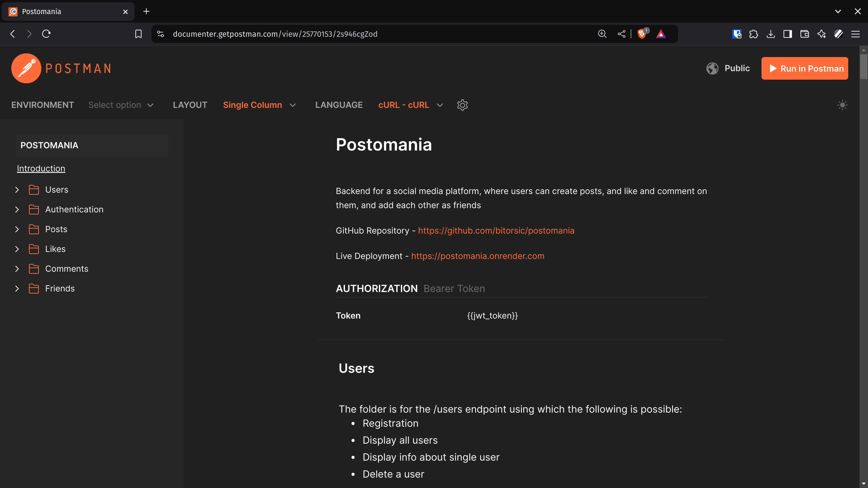
Task: Open the GitHub repository link
Action: click(496, 230)
